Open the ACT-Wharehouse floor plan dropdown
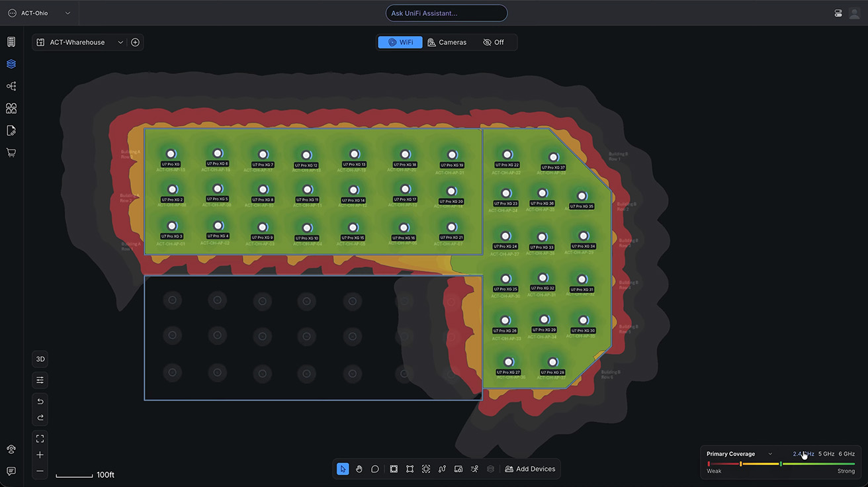 (x=79, y=42)
